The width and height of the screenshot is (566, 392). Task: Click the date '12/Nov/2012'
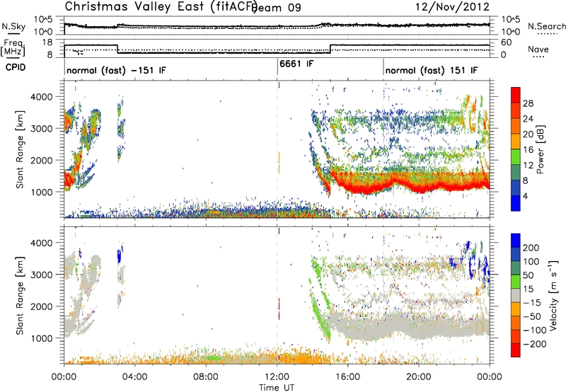[x=452, y=6]
